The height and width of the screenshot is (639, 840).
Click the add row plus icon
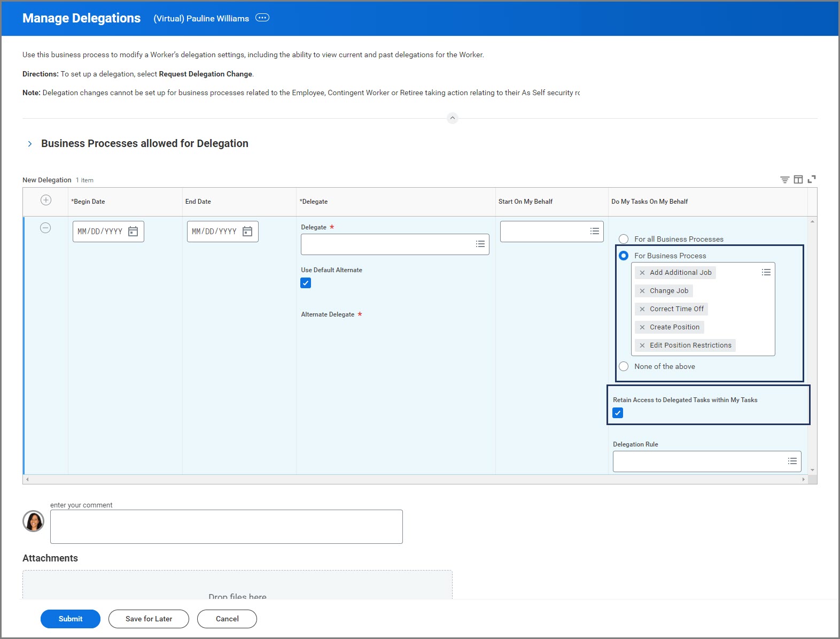(x=46, y=200)
